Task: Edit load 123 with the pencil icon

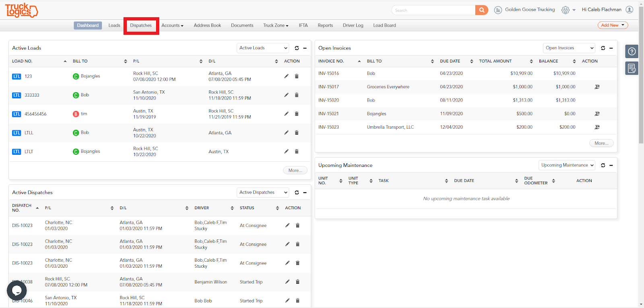Action: 287,76
